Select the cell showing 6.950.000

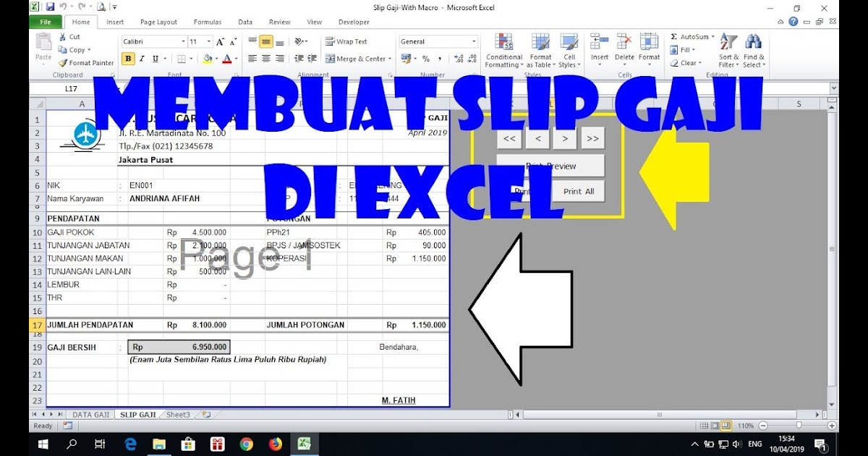[179, 347]
